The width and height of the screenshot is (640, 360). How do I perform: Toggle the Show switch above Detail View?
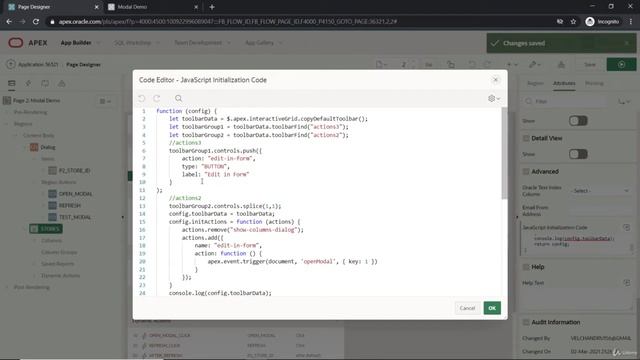click(578, 121)
